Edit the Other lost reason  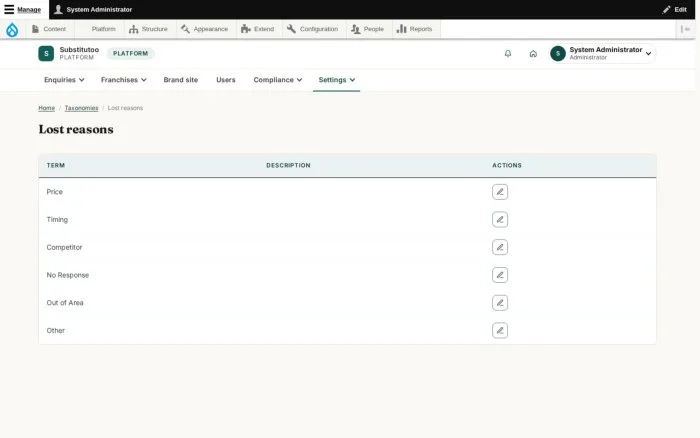[x=500, y=330]
